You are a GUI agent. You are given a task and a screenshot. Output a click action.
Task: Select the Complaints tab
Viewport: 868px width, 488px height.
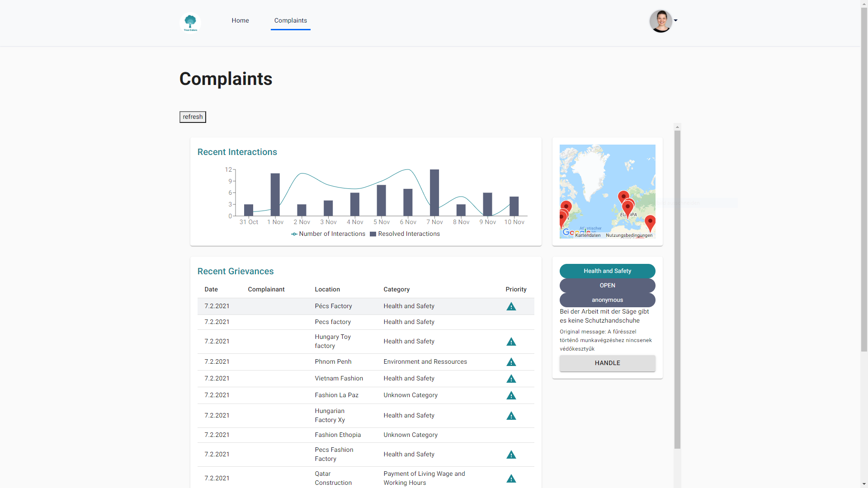coord(290,21)
